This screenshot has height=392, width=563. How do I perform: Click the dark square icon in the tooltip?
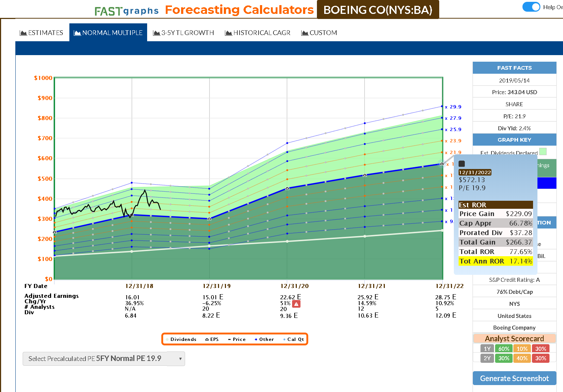coord(462,164)
